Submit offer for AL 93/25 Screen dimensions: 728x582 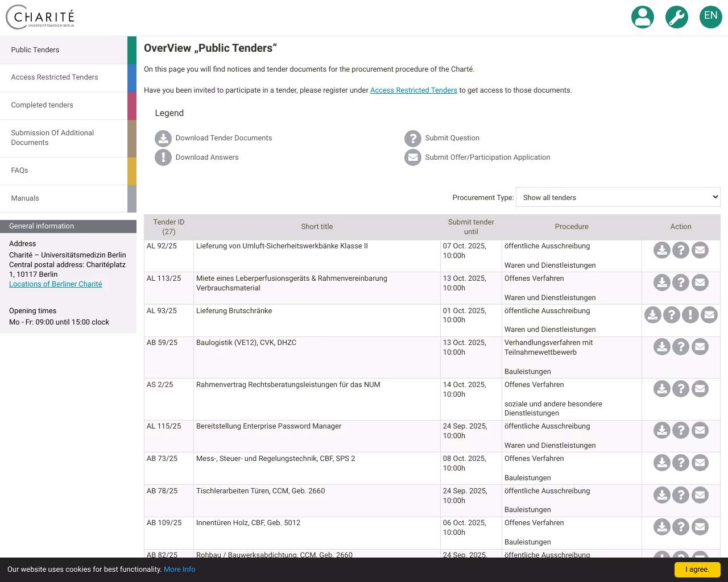point(709,315)
